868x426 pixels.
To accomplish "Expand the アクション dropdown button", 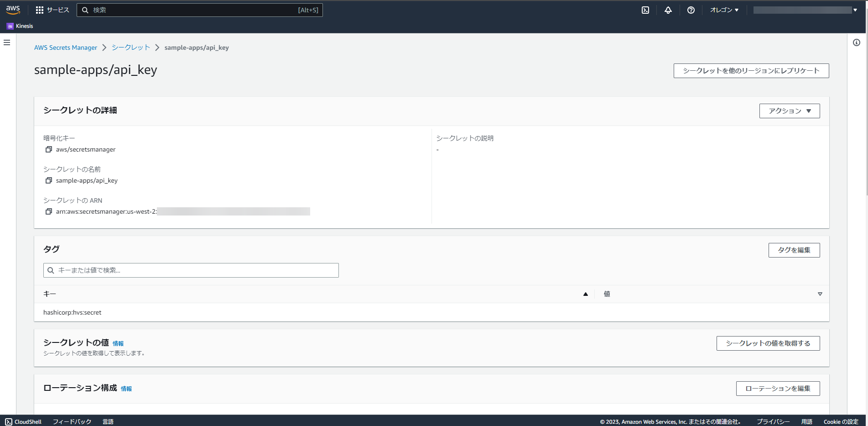I will [790, 111].
